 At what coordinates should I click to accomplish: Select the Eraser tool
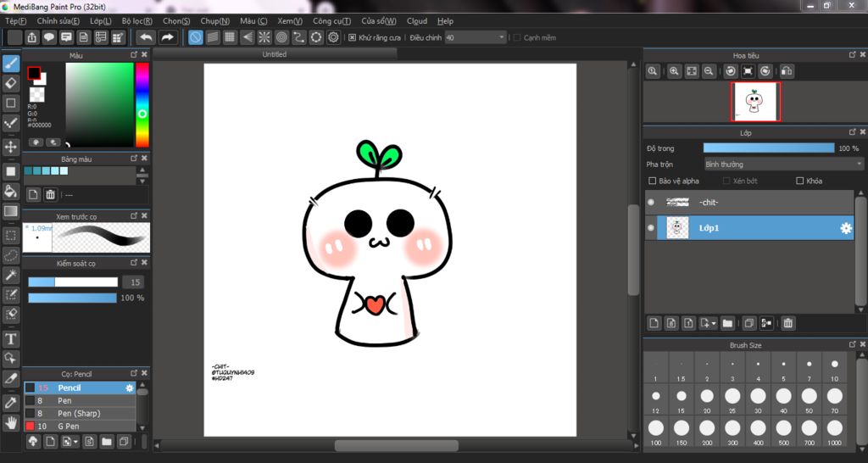pos(11,84)
